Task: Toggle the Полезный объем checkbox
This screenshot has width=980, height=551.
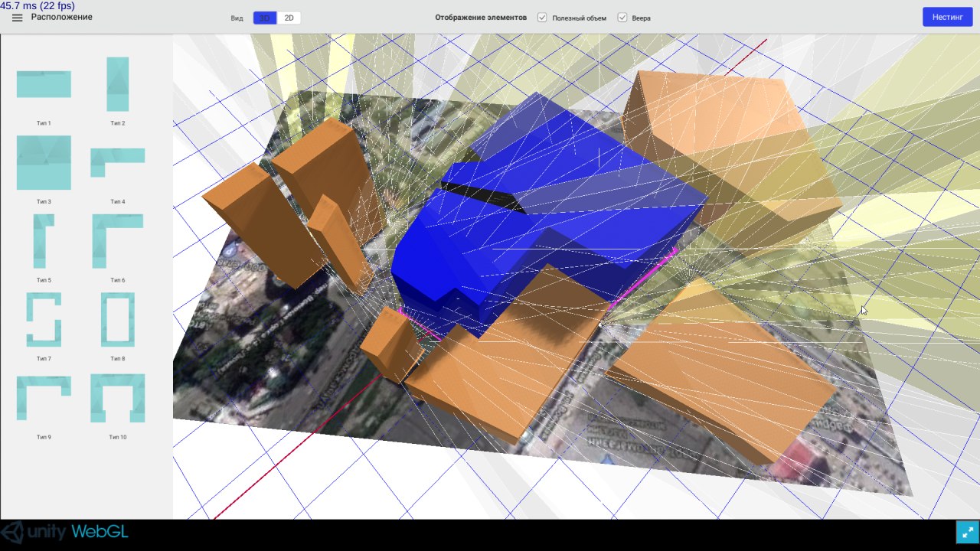Action: 542,18
